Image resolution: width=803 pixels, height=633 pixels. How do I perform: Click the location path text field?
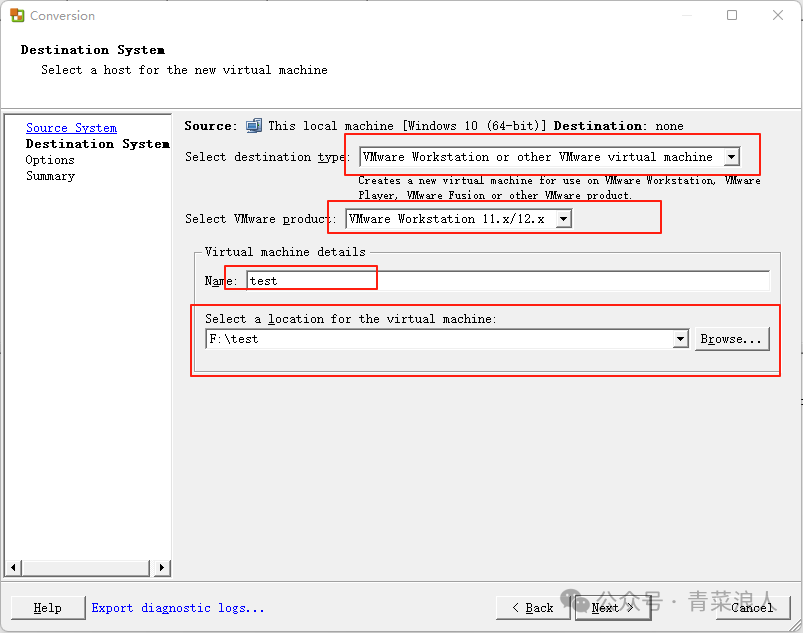tap(440, 339)
